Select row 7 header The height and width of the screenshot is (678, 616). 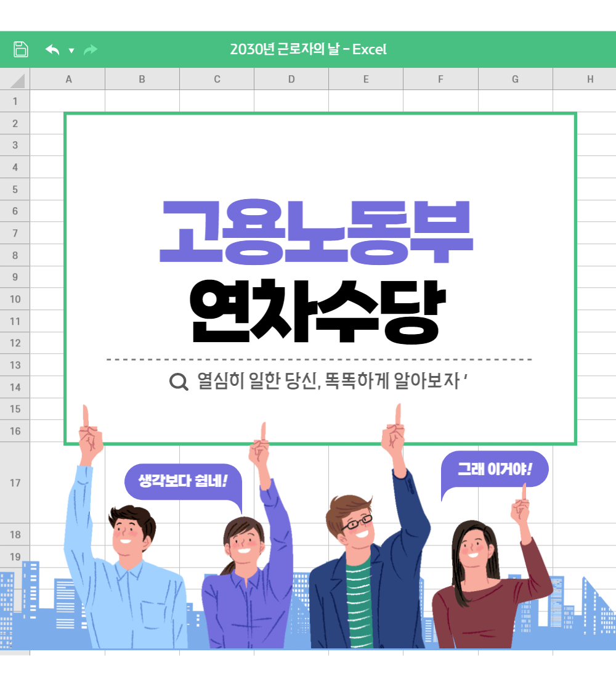point(15,233)
